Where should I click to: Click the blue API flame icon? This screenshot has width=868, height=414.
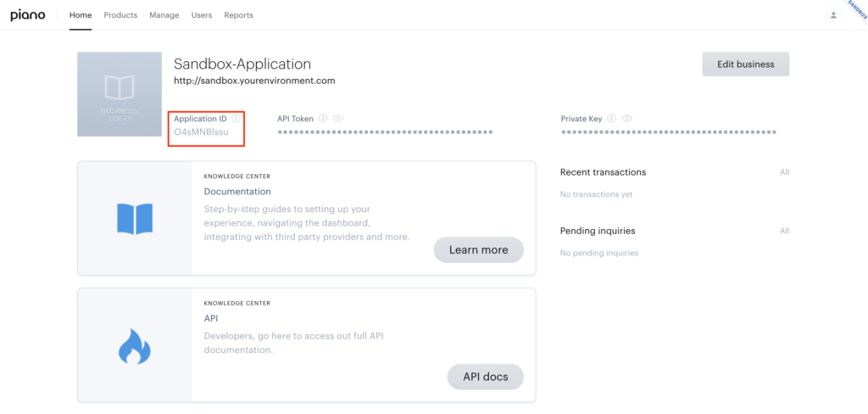click(x=135, y=346)
